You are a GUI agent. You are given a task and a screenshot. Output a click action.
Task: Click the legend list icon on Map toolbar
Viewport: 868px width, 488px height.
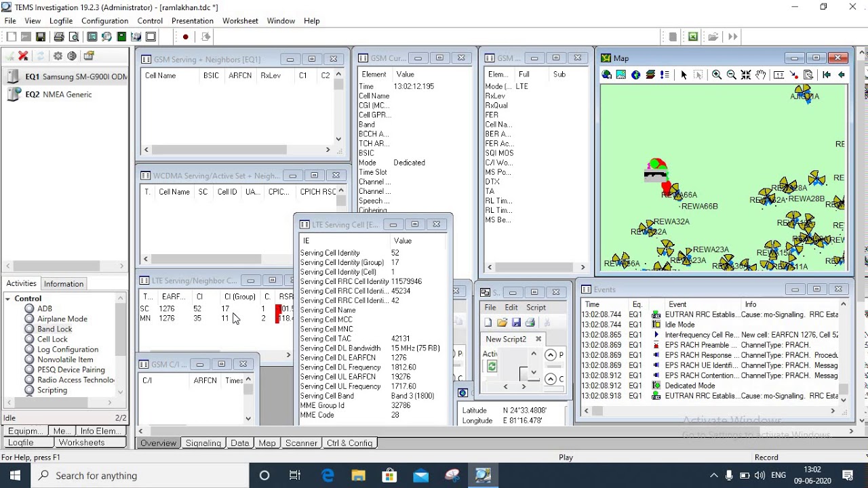pyautogui.click(x=665, y=75)
